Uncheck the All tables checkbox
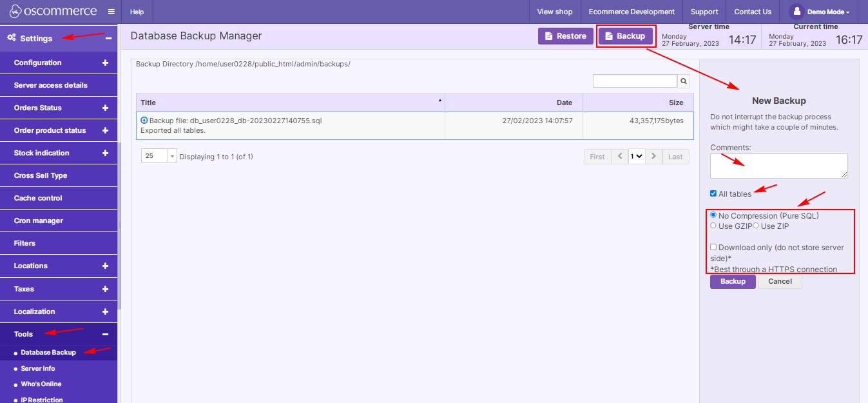The width and height of the screenshot is (868, 403). click(713, 193)
